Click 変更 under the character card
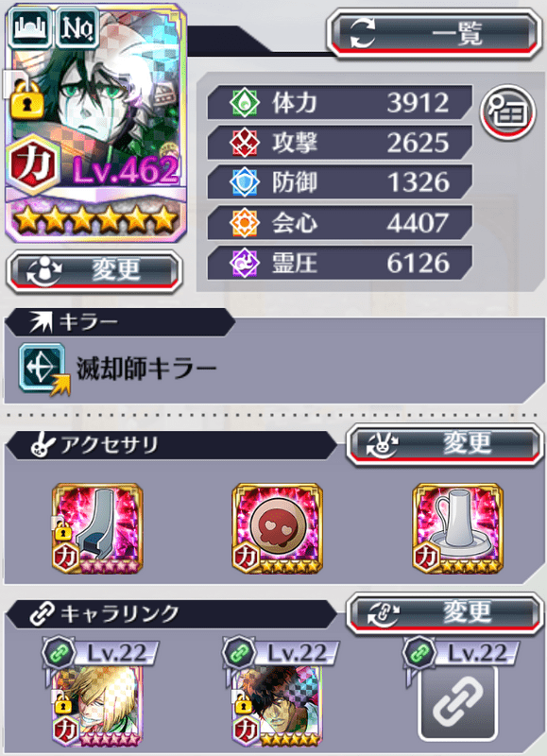547x756 pixels. pos(94,270)
